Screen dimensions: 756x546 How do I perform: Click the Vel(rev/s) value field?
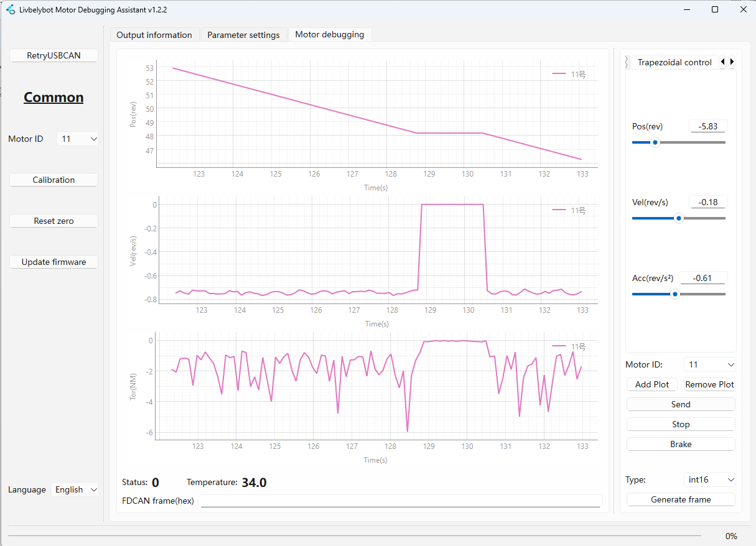coord(708,202)
